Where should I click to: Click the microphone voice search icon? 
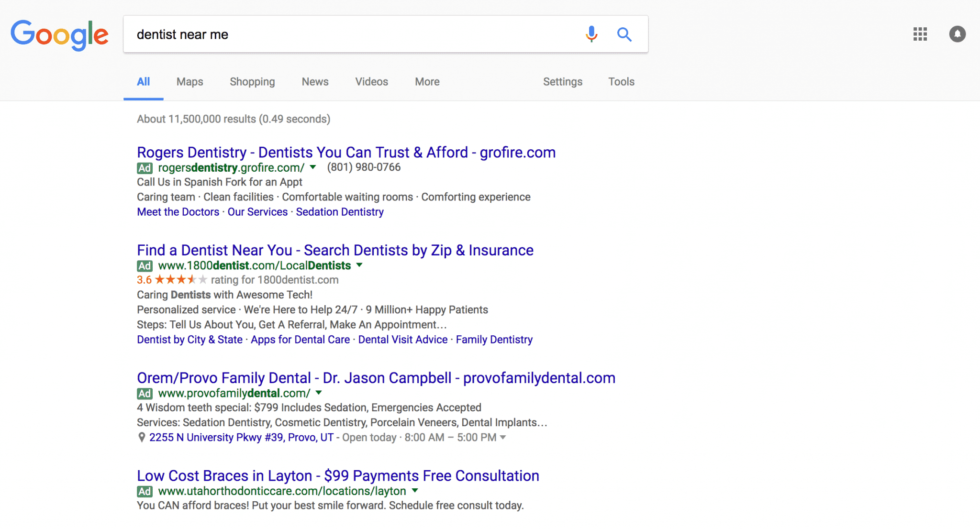point(591,34)
